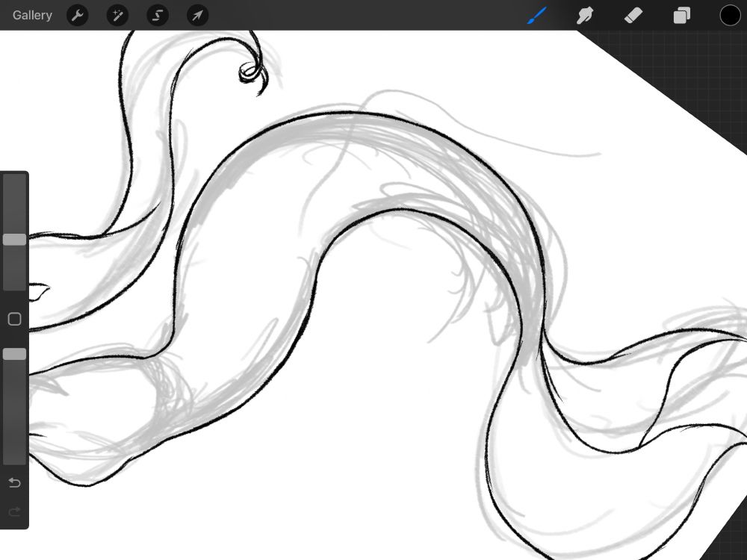
Task: Open the black color picker swatch
Action: pos(729,15)
